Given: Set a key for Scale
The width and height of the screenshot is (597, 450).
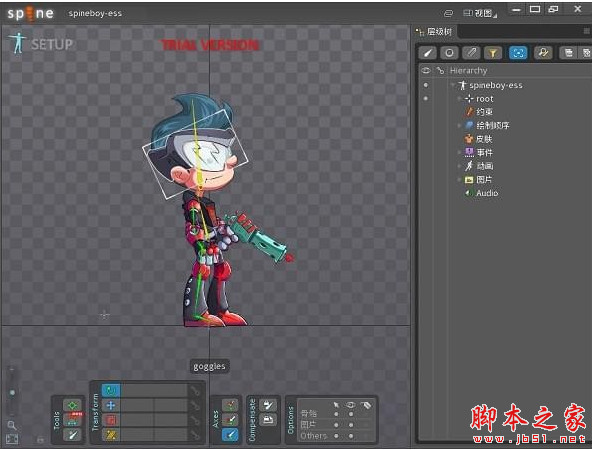Looking at the screenshot, I should 195,420.
